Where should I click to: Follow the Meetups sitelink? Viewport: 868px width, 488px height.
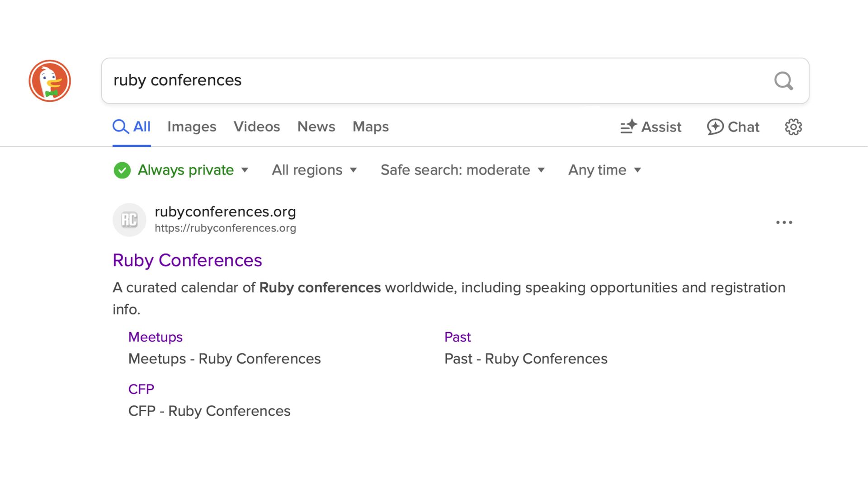pos(155,337)
